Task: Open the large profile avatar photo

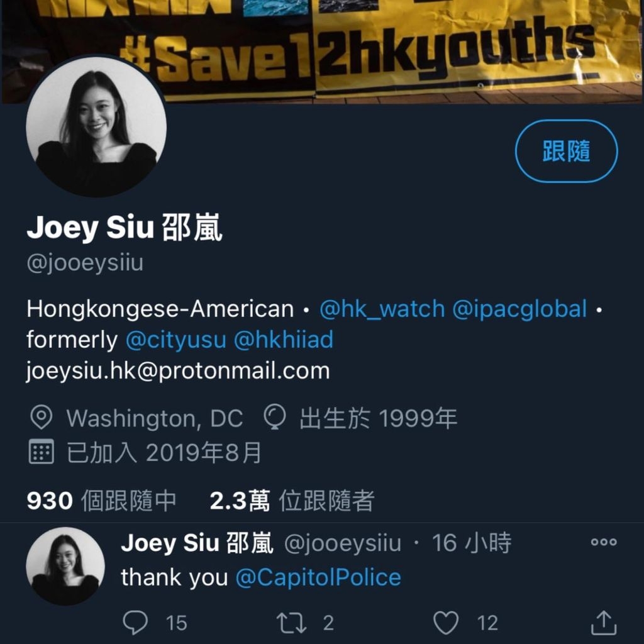Action: (x=96, y=127)
